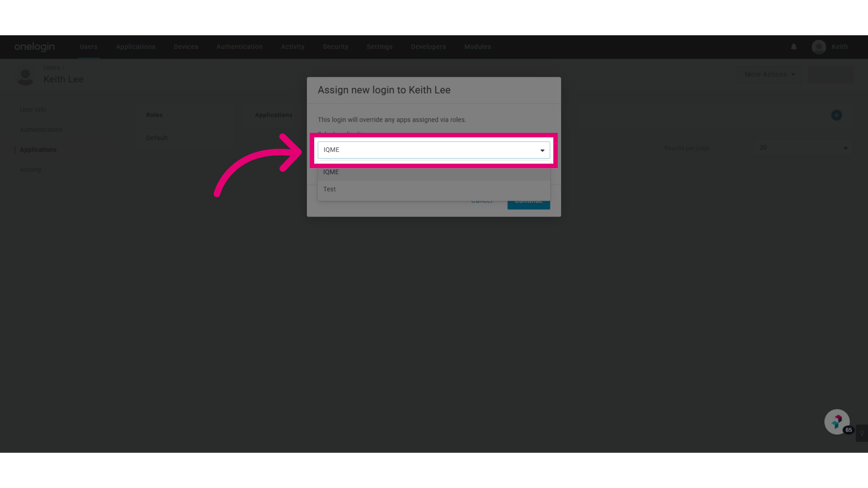Click Keith Lee's user avatar icon
This screenshot has height=488, width=868.
25,77
